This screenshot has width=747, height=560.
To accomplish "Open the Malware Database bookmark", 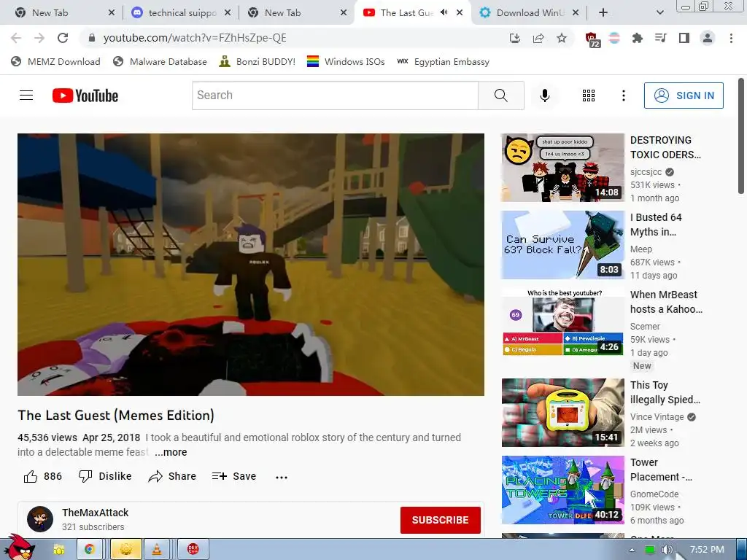I will [x=160, y=61].
